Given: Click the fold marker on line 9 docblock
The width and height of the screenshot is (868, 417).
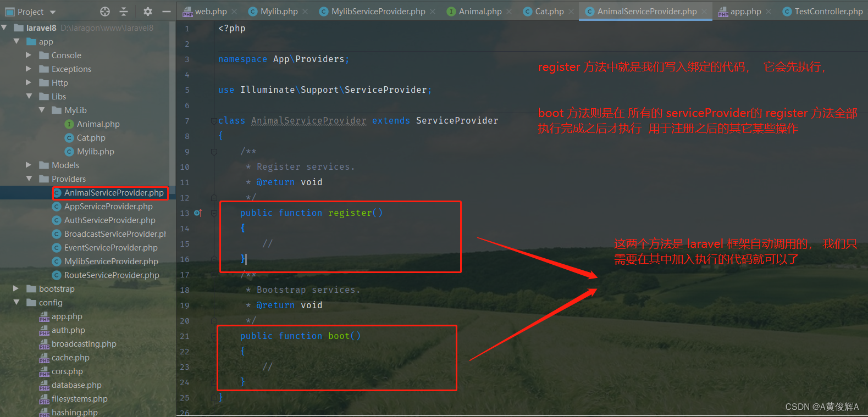Looking at the screenshot, I should 214,152.
